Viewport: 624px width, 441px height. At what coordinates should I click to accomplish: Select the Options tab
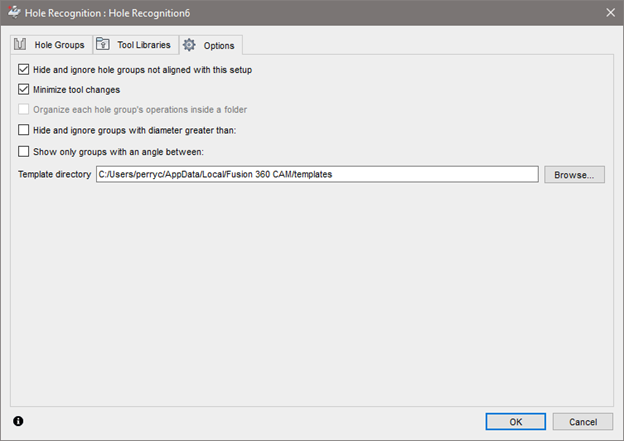pos(211,45)
